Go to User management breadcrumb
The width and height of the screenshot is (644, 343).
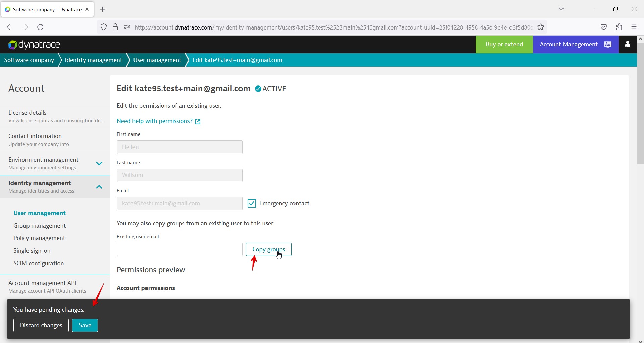coord(157,60)
